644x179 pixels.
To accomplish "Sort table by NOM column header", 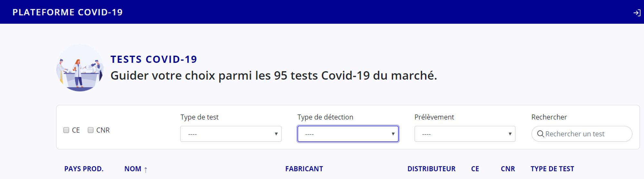I will point(133,169).
